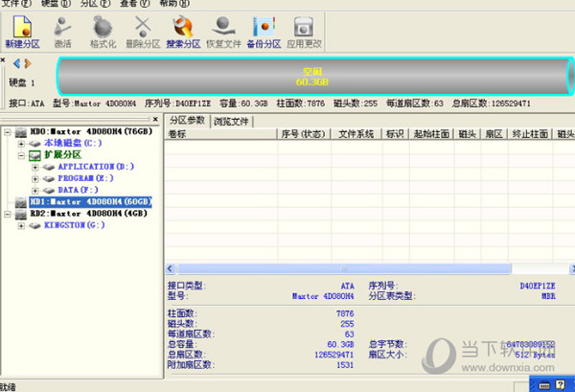Click the 60.3GB free space disk bar
The height and width of the screenshot is (392, 575).
pos(307,77)
